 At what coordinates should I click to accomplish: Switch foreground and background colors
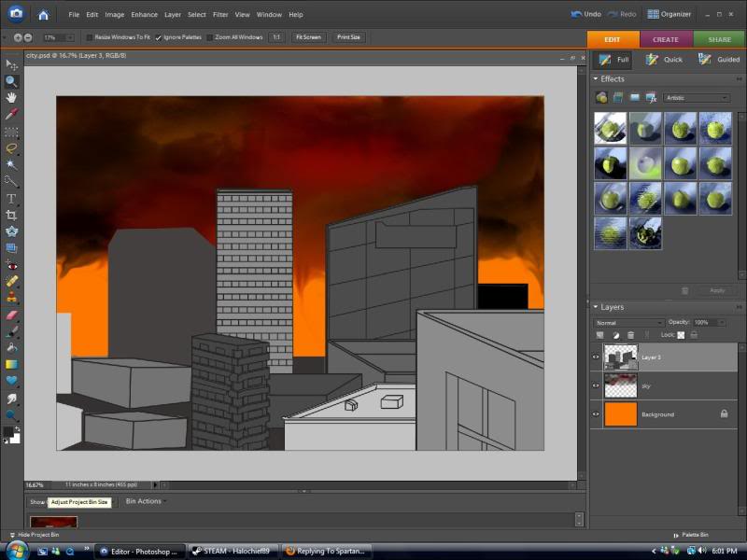(17, 429)
